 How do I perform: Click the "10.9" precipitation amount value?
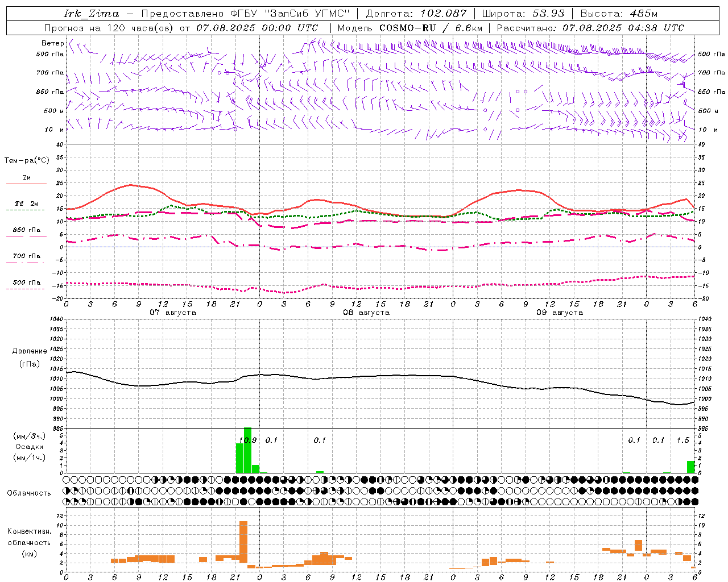click(x=247, y=440)
